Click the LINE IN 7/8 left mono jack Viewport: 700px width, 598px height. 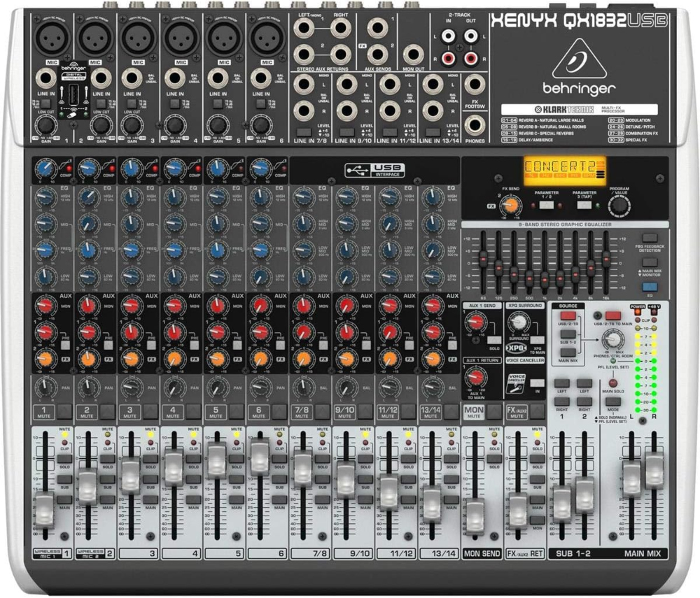click(304, 85)
